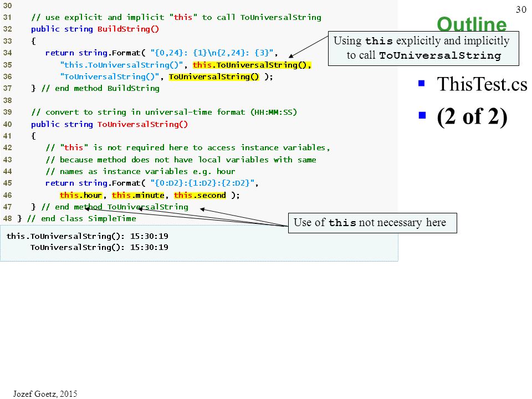Click the highlighted 'ToUniversalString()' call on line 36
The image size is (532, 399).
pos(214,76)
